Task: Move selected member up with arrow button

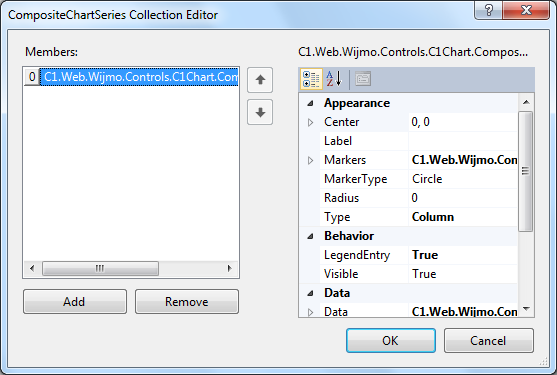Action: pos(260,80)
